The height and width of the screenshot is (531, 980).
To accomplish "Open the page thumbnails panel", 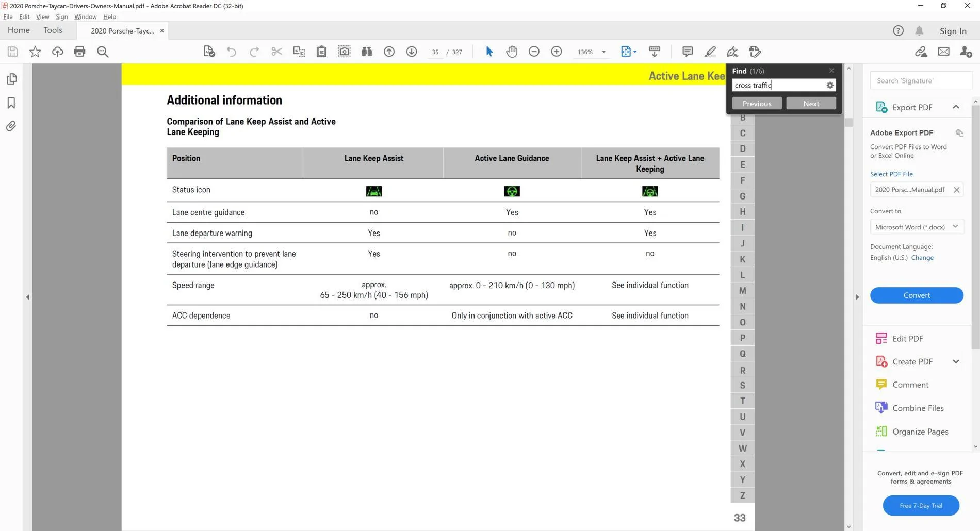I will pyautogui.click(x=11, y=79).
